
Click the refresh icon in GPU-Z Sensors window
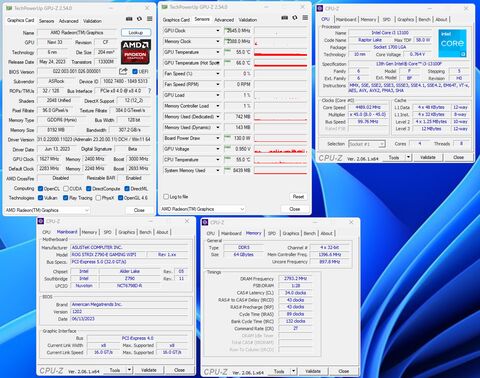click(x=295, y=18)
